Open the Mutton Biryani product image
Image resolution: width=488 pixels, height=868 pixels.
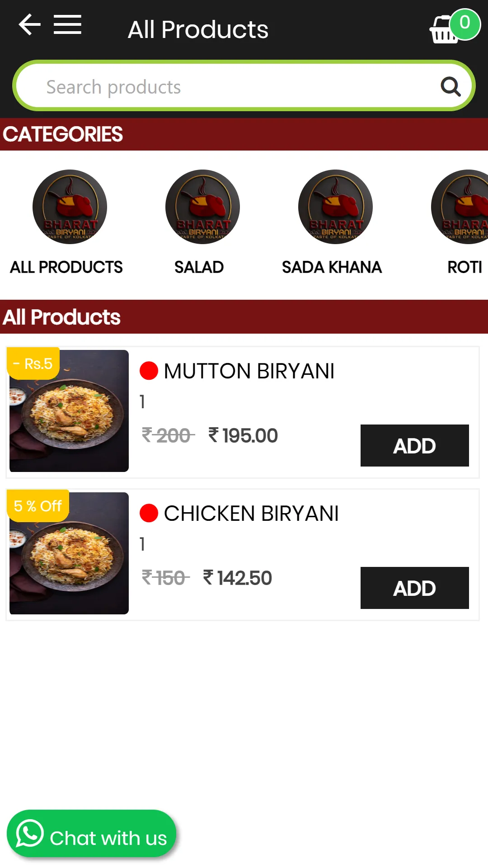69,411
